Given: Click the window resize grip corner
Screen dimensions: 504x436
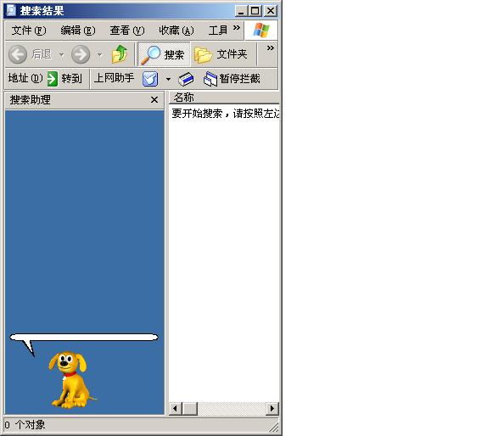Looking at the screenshot, I should (274, 428).
